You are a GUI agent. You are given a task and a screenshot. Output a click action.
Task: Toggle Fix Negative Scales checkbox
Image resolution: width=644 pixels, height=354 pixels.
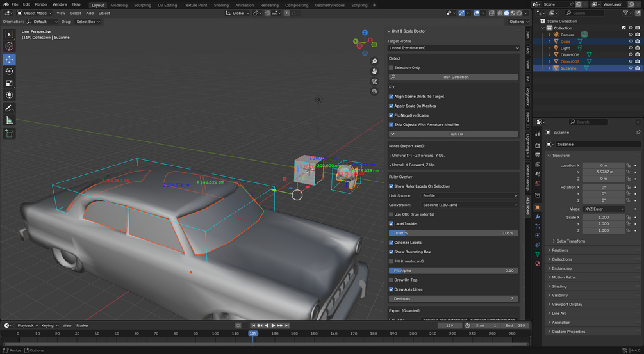391,115
